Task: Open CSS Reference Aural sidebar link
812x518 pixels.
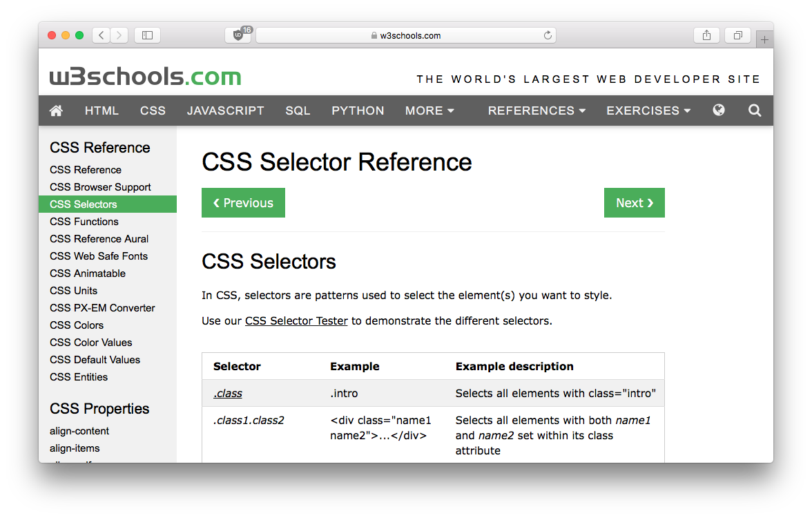Action: [x=99, y=239]
